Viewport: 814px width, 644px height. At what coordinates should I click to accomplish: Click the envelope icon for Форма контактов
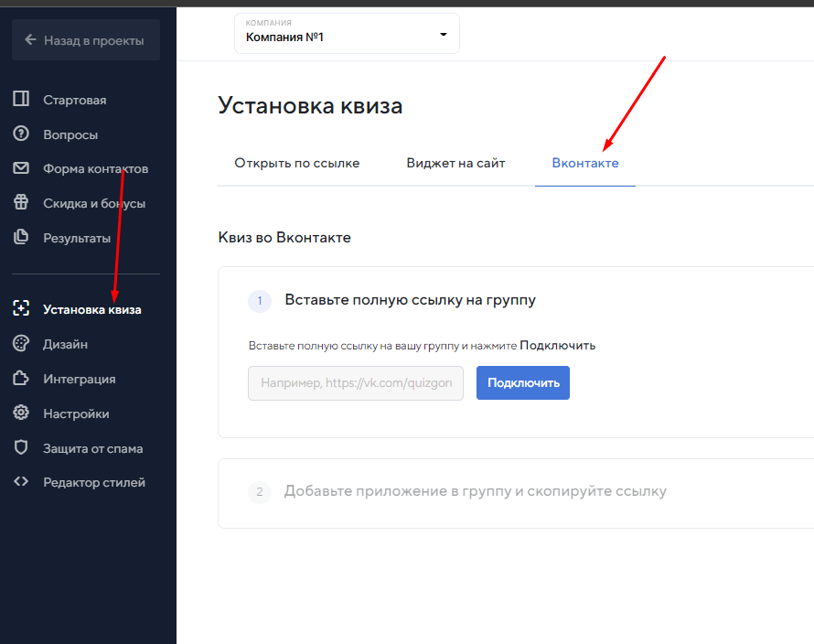click(21, 168)
